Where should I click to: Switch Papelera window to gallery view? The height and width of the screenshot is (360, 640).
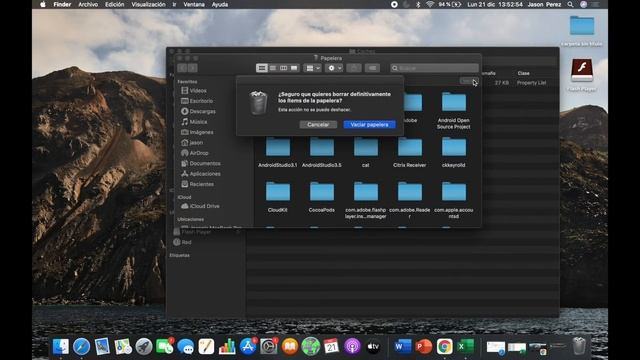[x=294, y=68]
